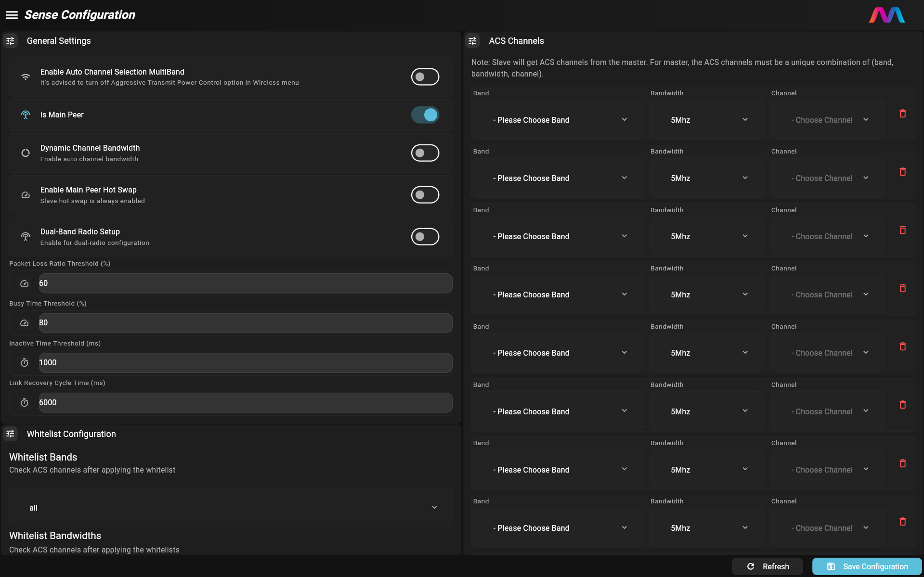Click the Refresh button
Screen dimensions: 924x577
coord(768,566)
